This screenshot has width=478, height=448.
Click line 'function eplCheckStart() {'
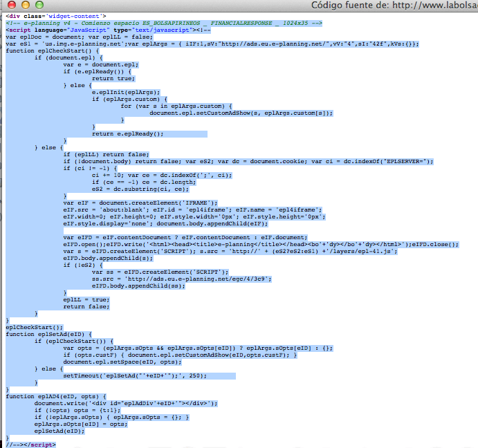53,51
